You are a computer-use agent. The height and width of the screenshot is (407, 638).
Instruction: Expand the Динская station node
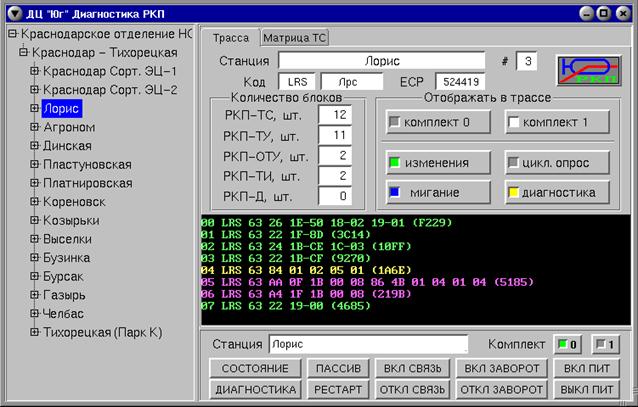[x=35, y=146]
